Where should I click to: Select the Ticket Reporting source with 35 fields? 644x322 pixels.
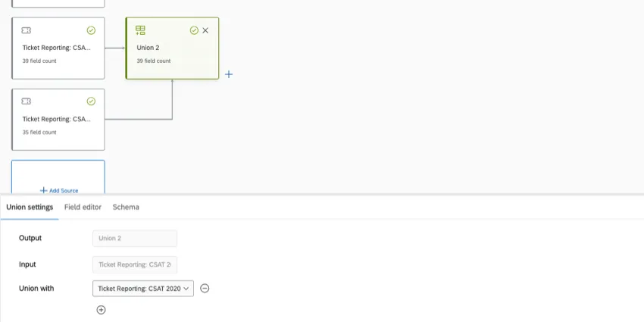tap(58, 124)
